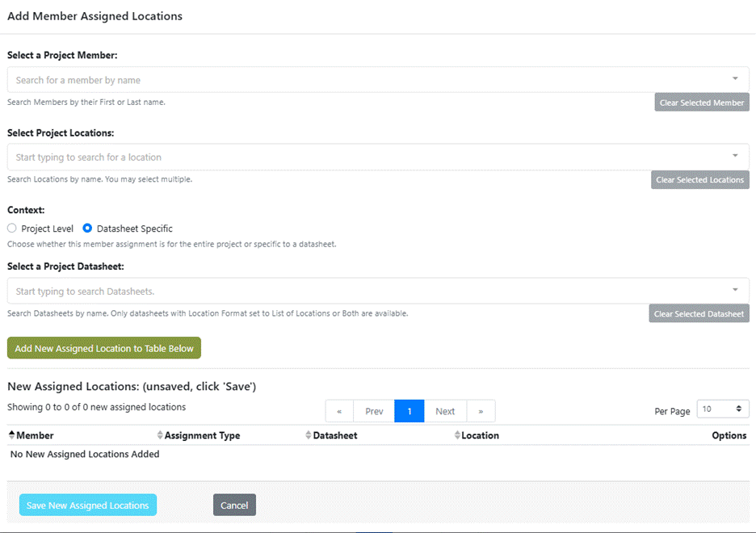Go to the Prev page

pos(374,411)
